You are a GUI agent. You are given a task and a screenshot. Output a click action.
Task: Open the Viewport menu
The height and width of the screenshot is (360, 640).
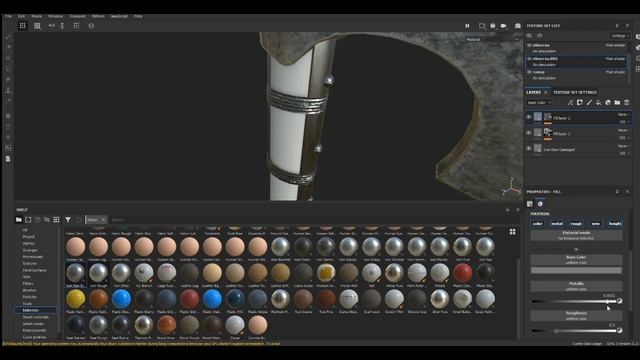[77, 16]
